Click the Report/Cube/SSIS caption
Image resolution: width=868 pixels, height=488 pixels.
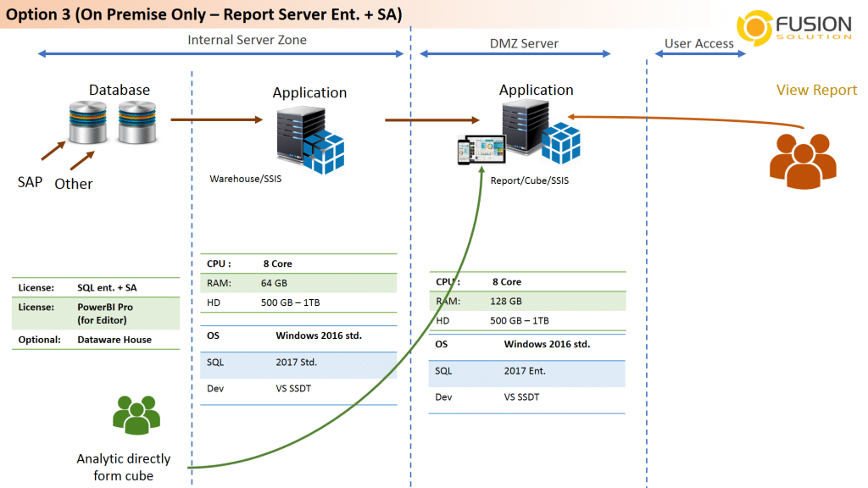(x=529, y=180)
